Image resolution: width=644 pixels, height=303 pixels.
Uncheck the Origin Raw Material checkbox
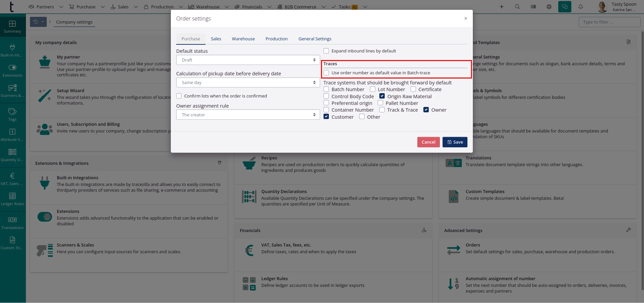tap(382, 96)
